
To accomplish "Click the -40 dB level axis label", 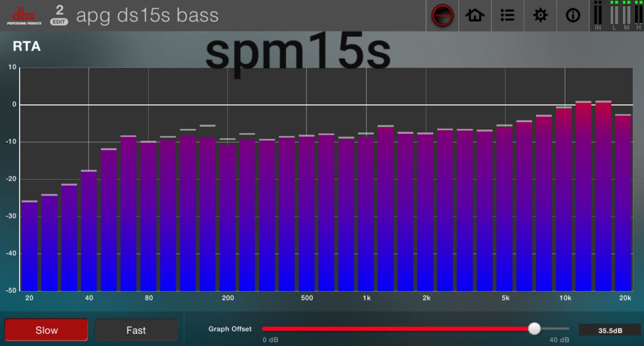I will pyautogui.click(x=11, y=253).
